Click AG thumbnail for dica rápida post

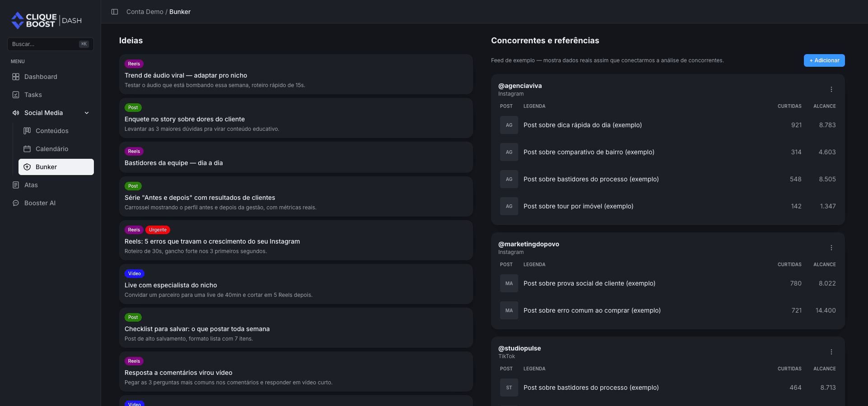(509, 125)
